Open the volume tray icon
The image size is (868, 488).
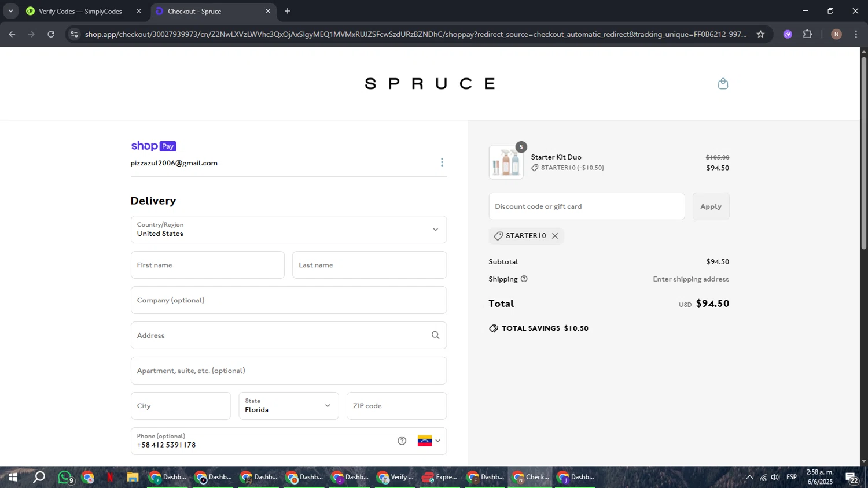pyautogui.click(x=775, y=477)
